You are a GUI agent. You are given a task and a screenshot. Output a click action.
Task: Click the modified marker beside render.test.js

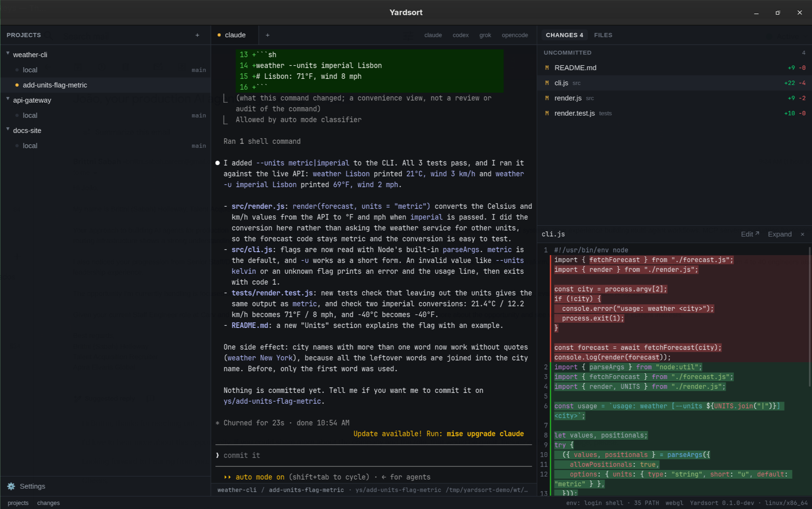point(547,113)
